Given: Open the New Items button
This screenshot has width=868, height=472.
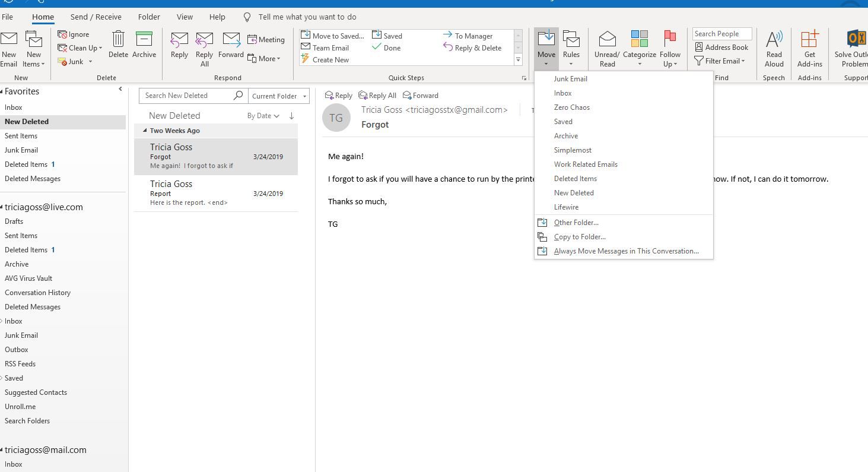Looking at the screenshot, I should pyautogui.click(x=34, y=50).
